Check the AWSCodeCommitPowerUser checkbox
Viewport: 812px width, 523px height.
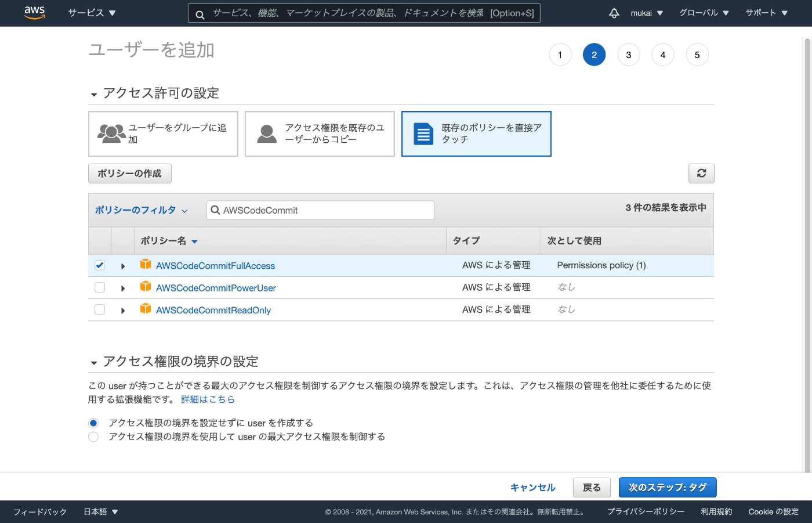tap(100, 287)
